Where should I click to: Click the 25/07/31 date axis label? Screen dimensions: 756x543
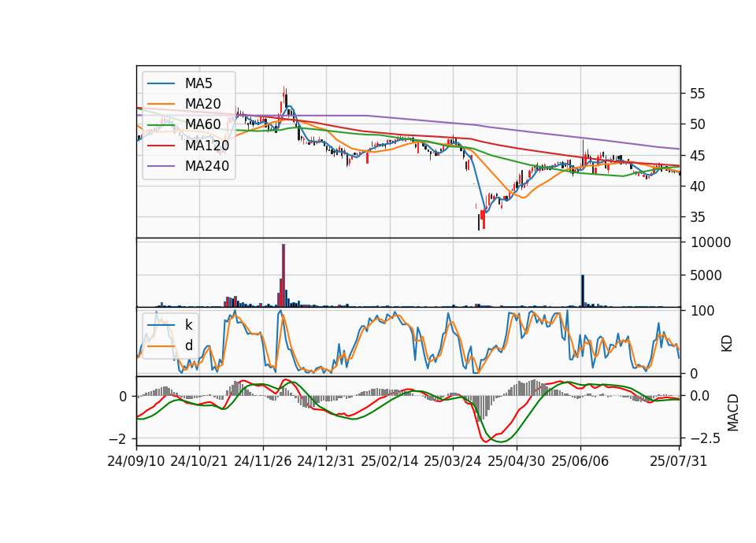pyautogui.click(x=678, y=461)
